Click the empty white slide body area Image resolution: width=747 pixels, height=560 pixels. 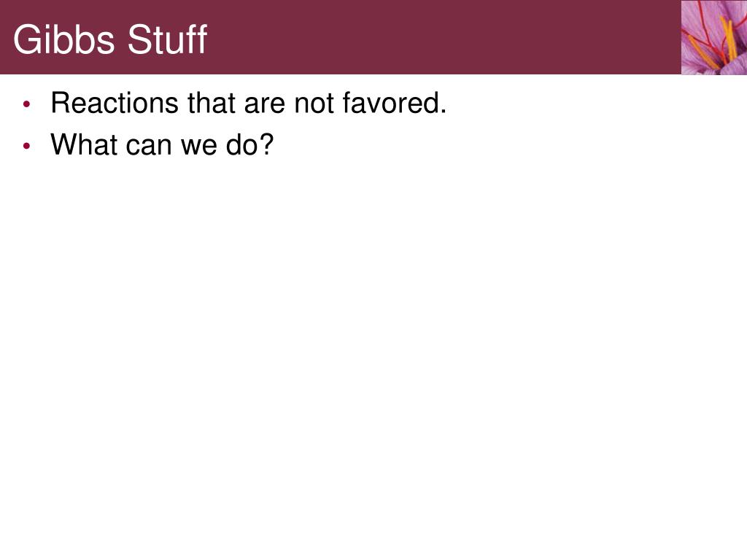point(373,357)
